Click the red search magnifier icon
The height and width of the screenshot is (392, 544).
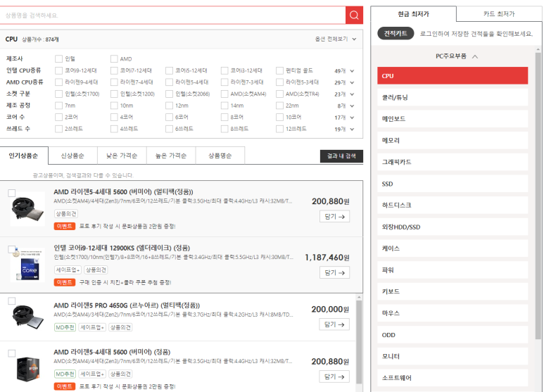pyautogui.click(x=354, y=15)
